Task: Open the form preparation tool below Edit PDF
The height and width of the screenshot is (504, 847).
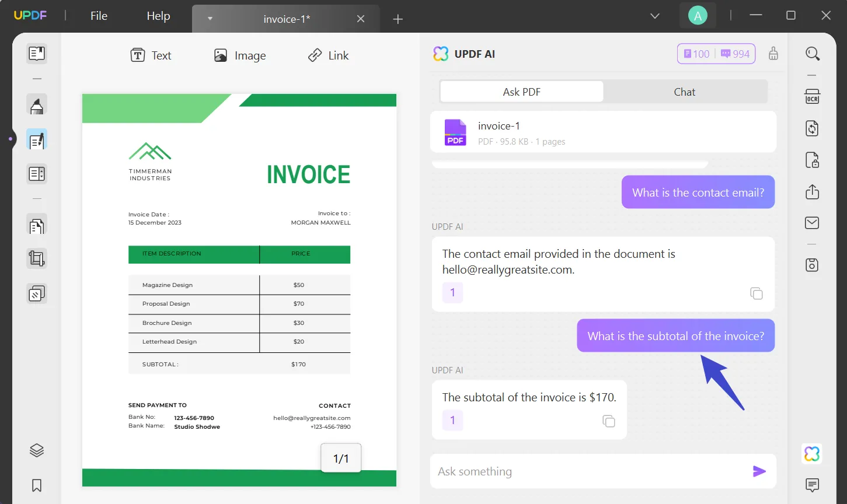Action: point(37,174)
